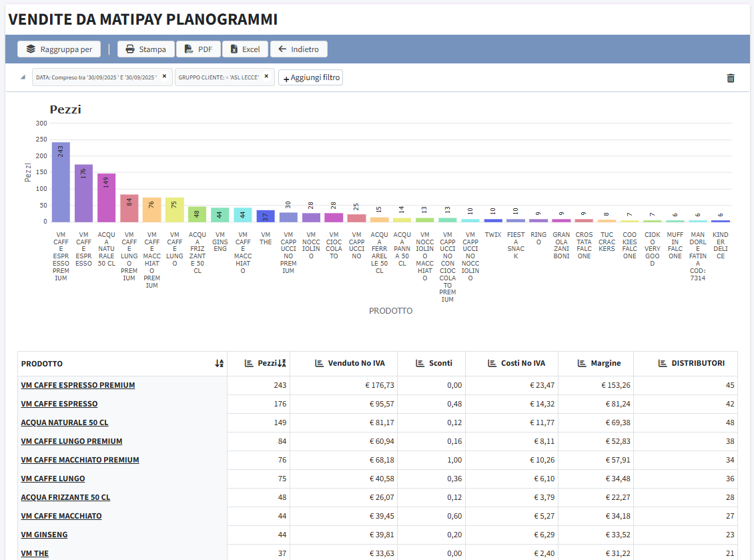Open VM CAFFE MACCHIATO PREMIUM product link
The height and width of the screenshot is (560, 754).
[x=80, y=460]
